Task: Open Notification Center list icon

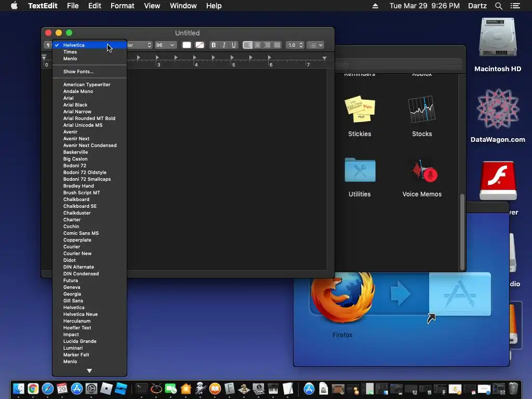Action: pos(515,6)
